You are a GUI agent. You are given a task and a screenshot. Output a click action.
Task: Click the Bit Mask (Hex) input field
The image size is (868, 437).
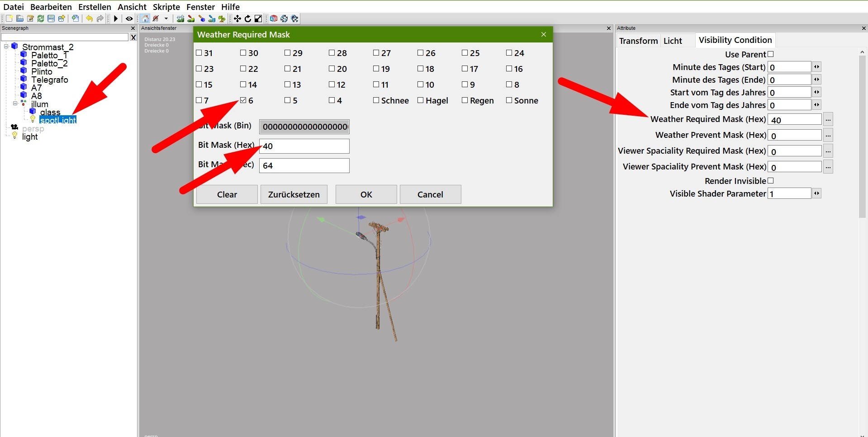click(304, 146)
